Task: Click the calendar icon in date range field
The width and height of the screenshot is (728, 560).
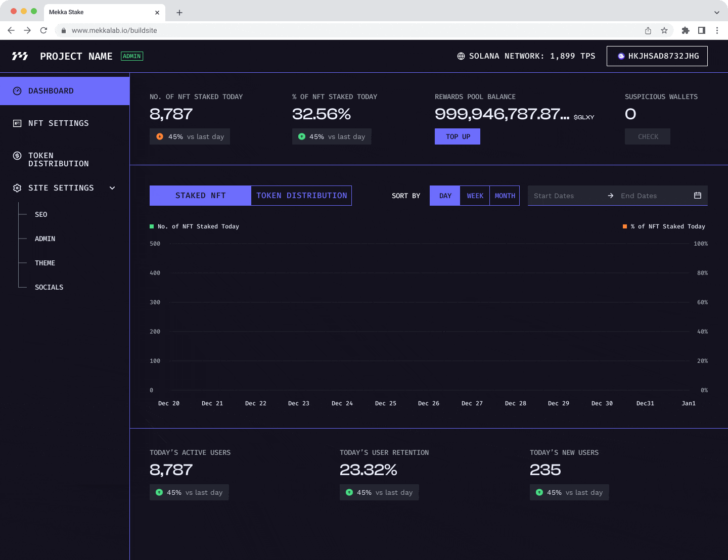Action: [698, 196]
